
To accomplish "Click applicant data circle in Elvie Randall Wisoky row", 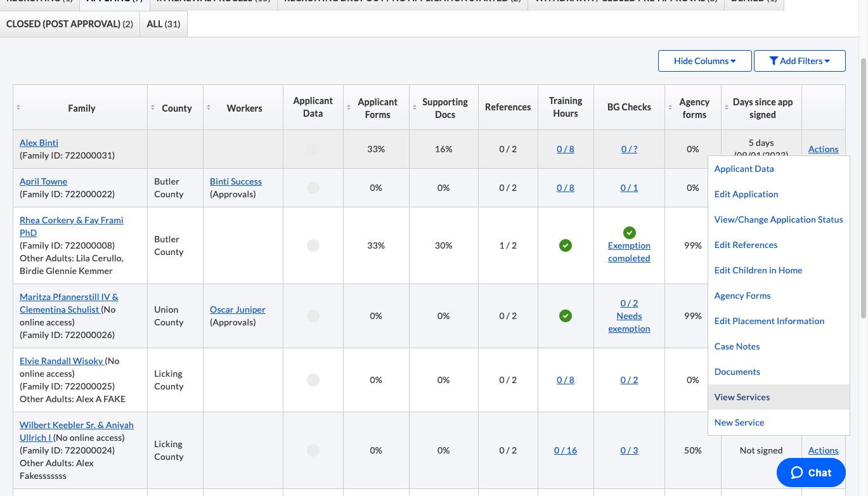I will coord(313,380).
